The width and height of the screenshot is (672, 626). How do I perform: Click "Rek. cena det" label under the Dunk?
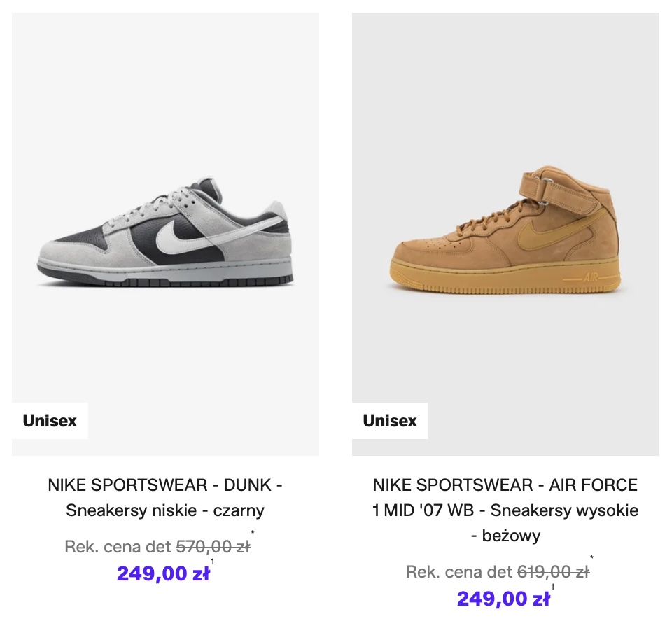click(118, 547)
